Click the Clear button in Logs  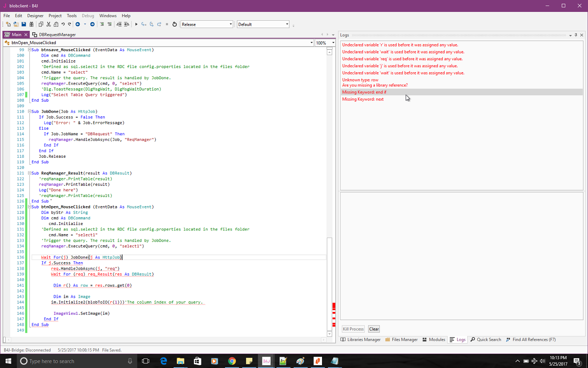point(374,329)
